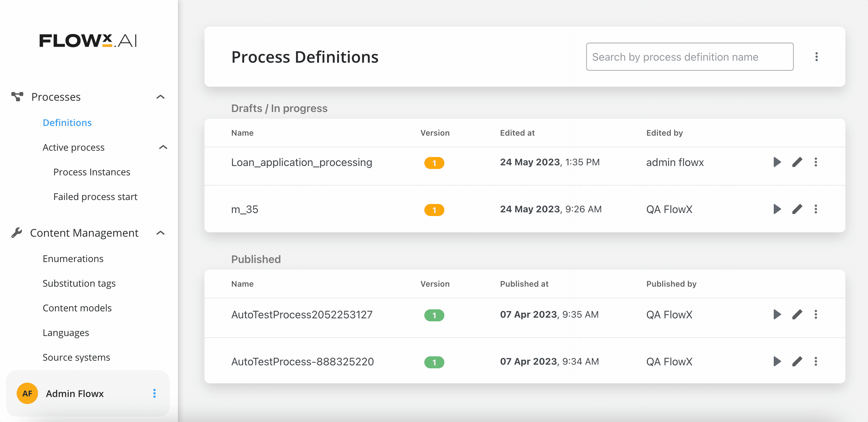Open the AutoTestProcess2052253127 definition name
The image size is (868, 422).
click(x=302, y=314)
